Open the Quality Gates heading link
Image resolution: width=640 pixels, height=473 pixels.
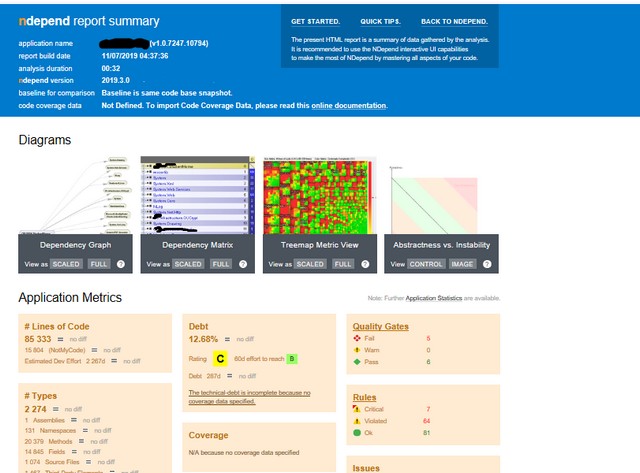coord(380,326)
